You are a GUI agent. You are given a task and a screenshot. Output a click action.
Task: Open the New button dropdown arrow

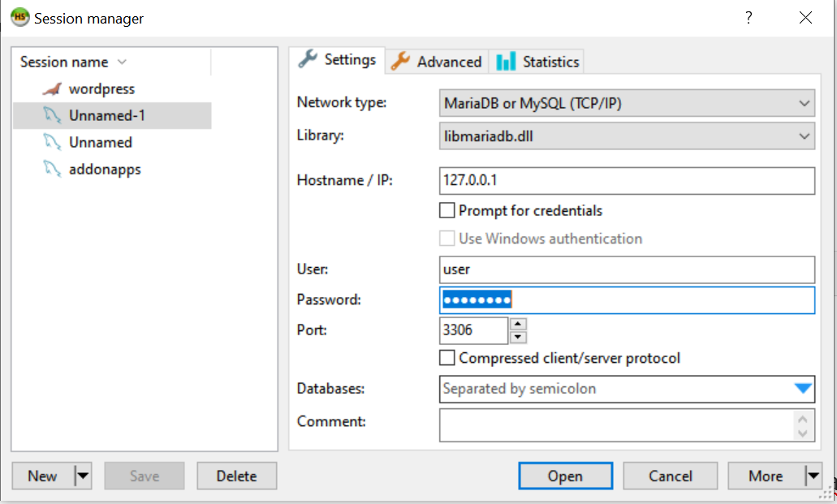pyautogui.click(x=83, y=476)
